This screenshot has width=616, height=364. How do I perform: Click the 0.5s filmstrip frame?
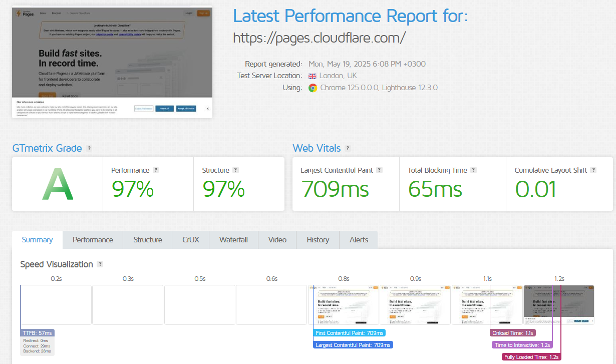coord(200,305)
